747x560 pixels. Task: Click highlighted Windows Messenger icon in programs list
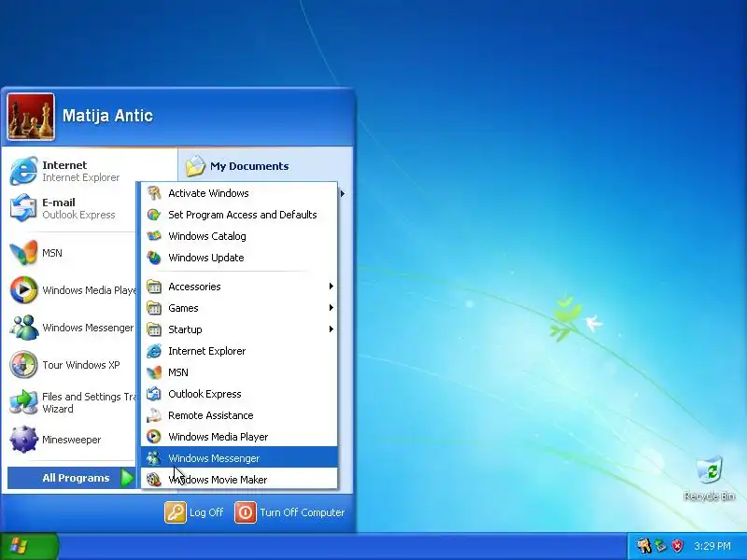154,458
